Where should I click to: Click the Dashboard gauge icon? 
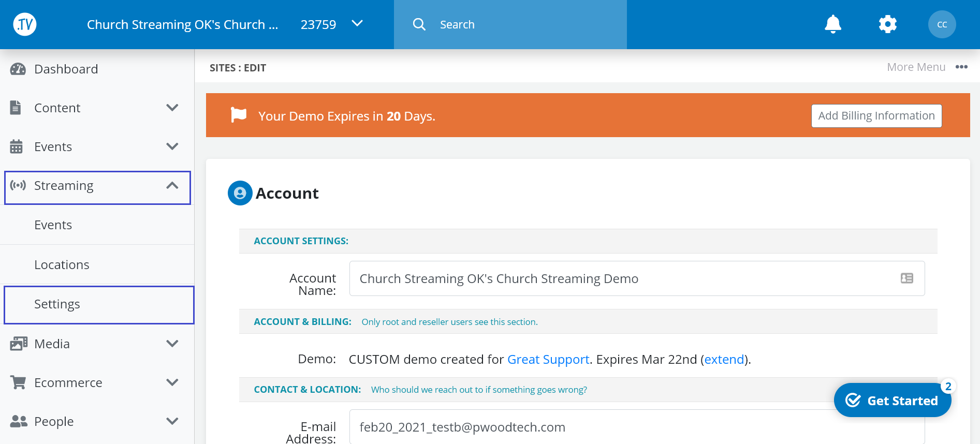click(18, 69)
